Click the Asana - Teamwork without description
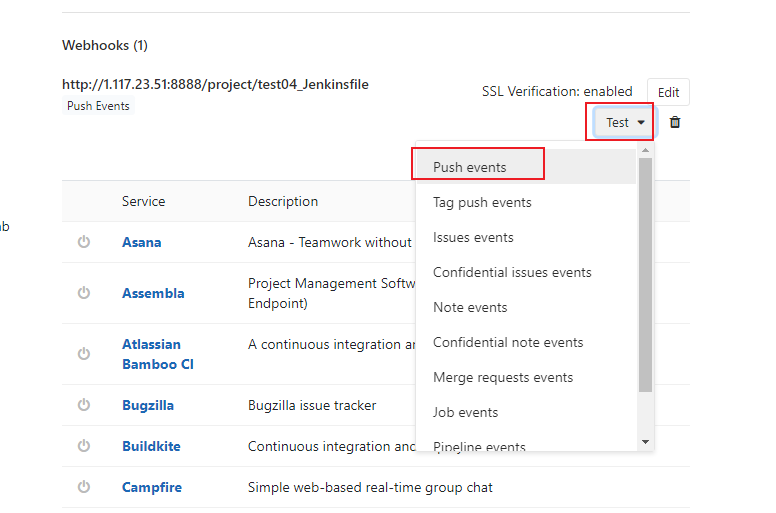The height and width of the screenshot is (513, 776). click(330, 242)
